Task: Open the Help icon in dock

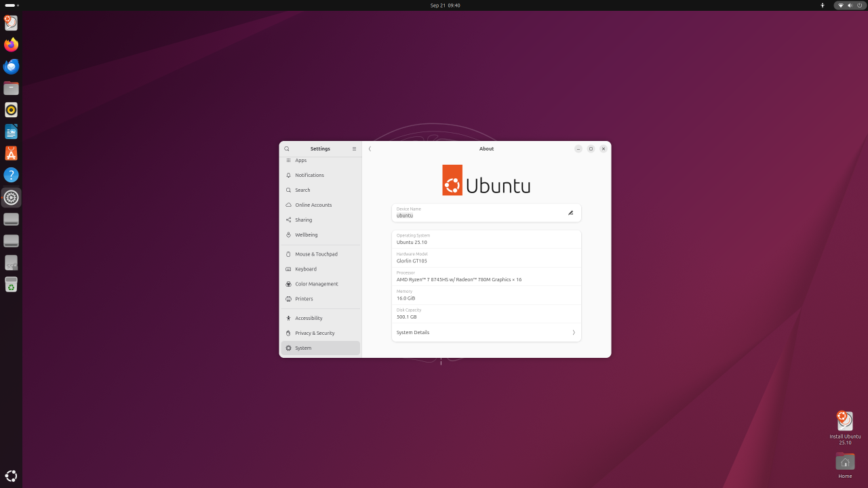Action: (11, 175)
